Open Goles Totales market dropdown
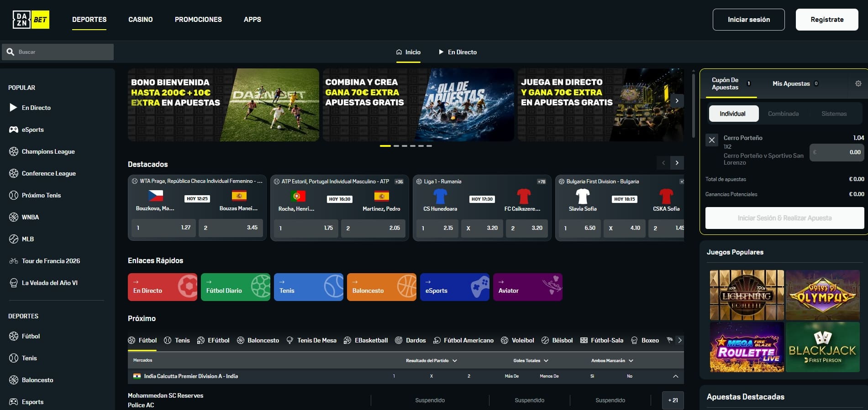This screenshot has width=868, height=410. point(531,361)
